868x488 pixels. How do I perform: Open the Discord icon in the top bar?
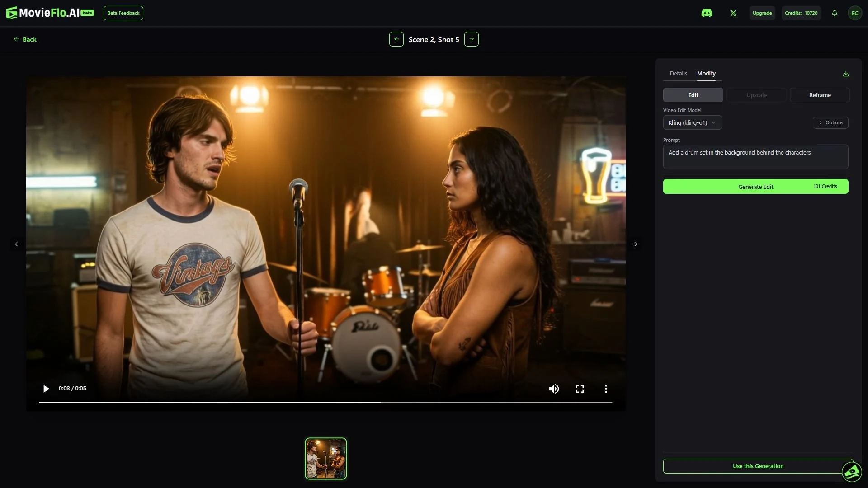(x=707, y=13)
